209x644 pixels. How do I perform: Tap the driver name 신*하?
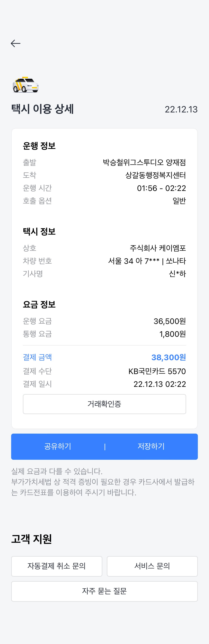(x=177, y=274)
